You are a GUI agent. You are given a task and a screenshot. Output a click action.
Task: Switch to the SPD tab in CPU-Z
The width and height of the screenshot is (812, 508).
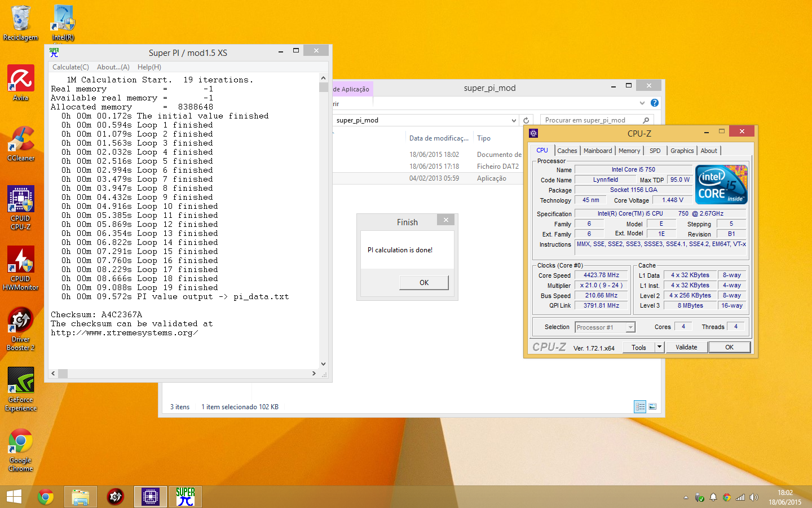coord(655,151)
